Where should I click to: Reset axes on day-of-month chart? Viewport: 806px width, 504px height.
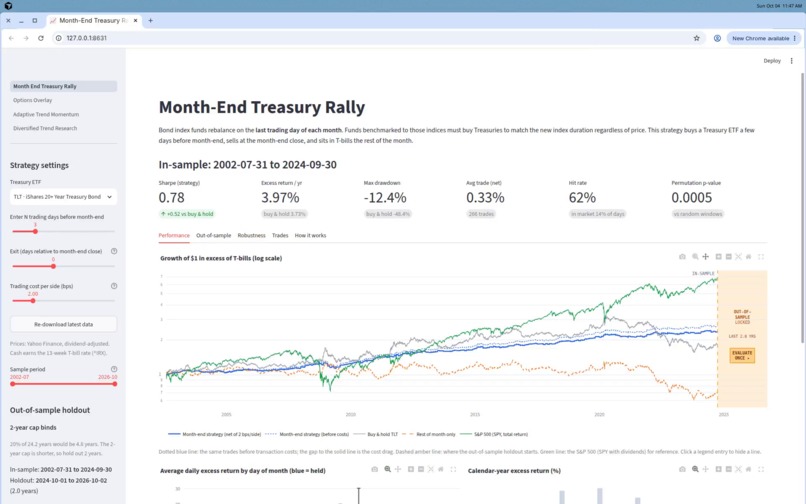441,469
